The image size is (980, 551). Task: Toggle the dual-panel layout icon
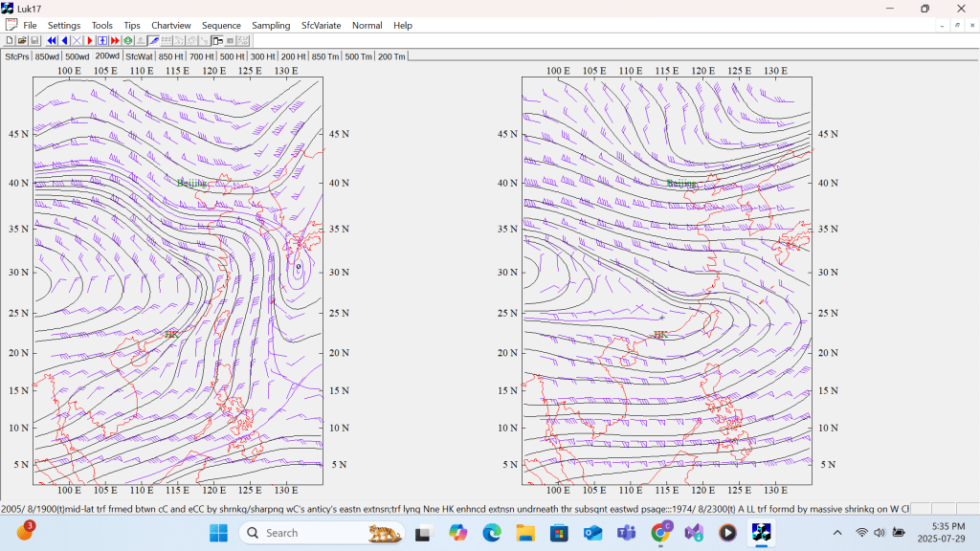pyautogui.click(x=217, y=41)
